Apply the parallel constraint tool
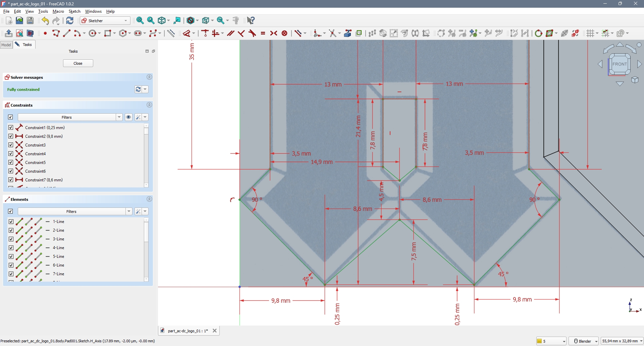The width and height of the screenshot is (644, 346). [230, 33]
